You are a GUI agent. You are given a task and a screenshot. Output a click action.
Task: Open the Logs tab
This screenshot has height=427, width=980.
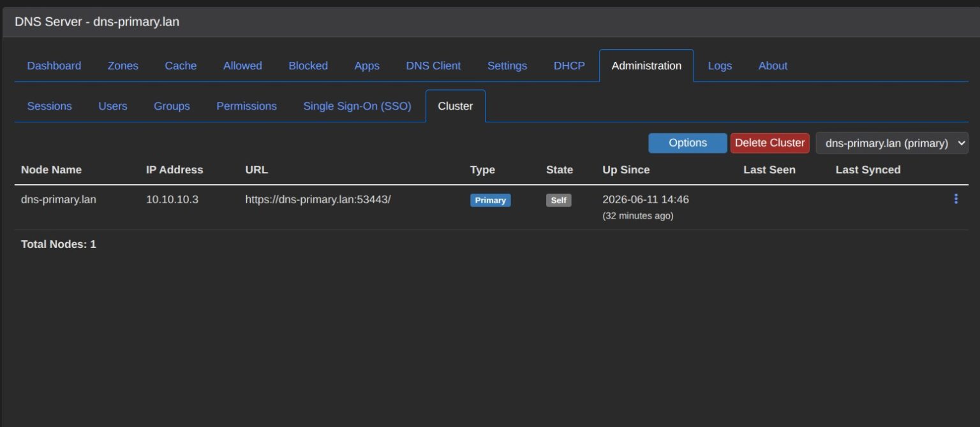click(x=720, y=66)
